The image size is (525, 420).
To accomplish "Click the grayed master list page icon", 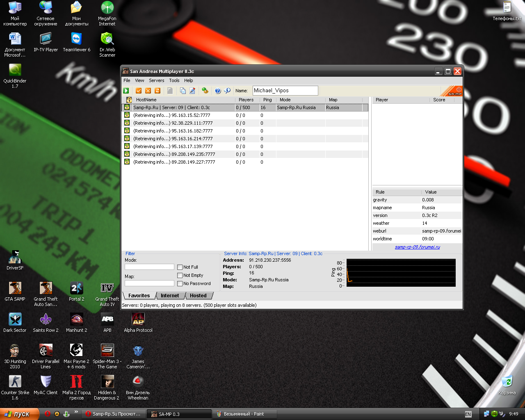I will (x=170, y=91).
